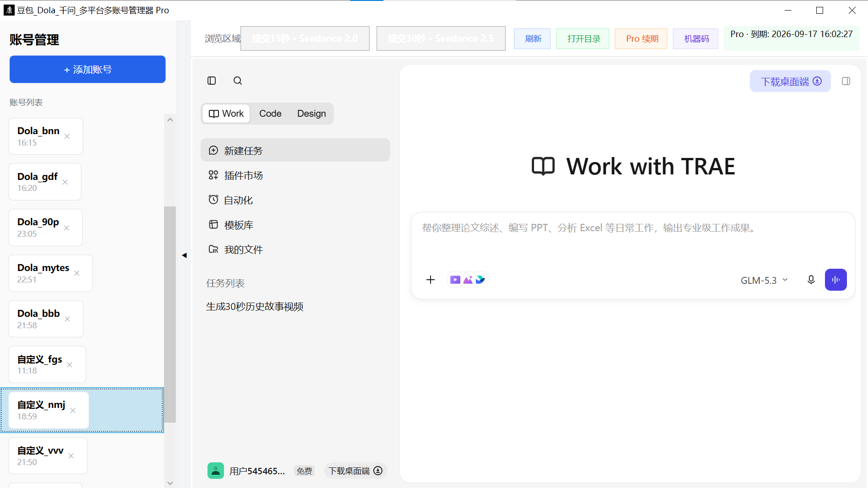Click the download icon in bottom 下载桌面端 button
868x488 pixels.
point(378,471)
